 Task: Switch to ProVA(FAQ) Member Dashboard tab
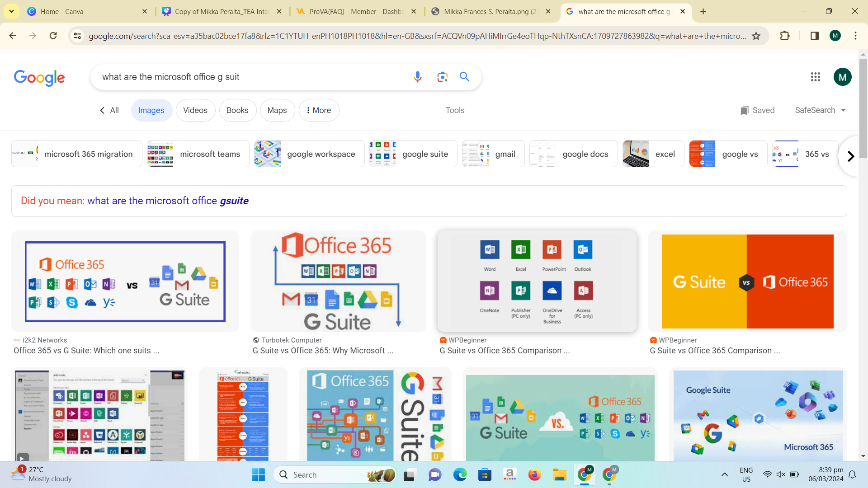[356, 11]
